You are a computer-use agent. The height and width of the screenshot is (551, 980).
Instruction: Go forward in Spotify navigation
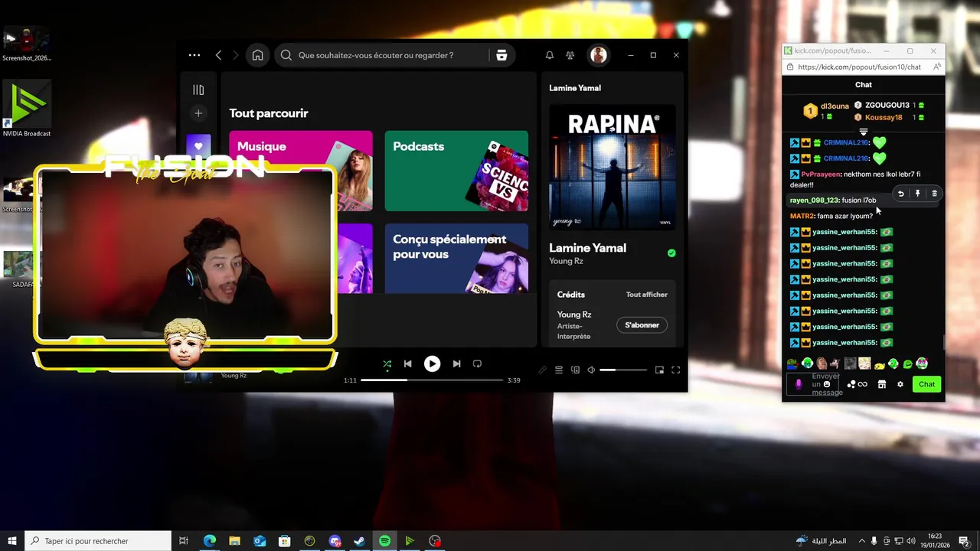pyautogui.click(x=236, y=55)
